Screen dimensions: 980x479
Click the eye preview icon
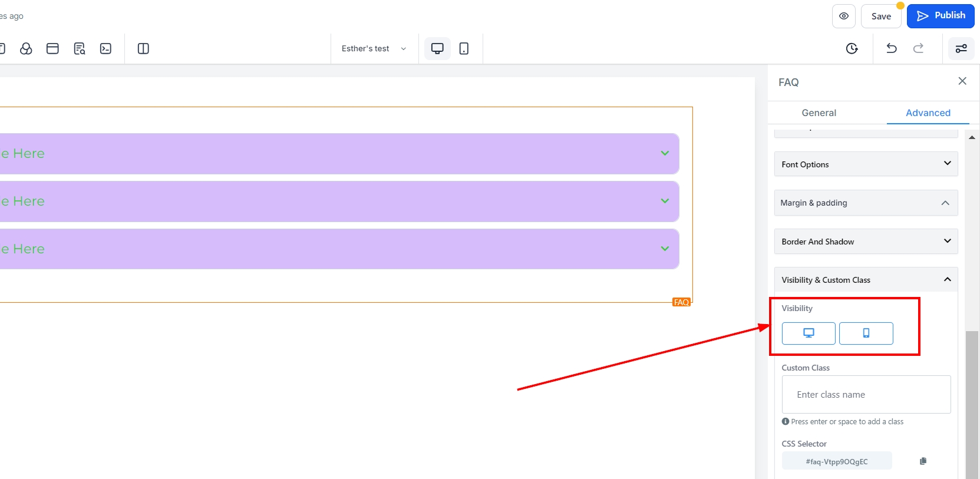pyautogui.click(x=843, y=16)
